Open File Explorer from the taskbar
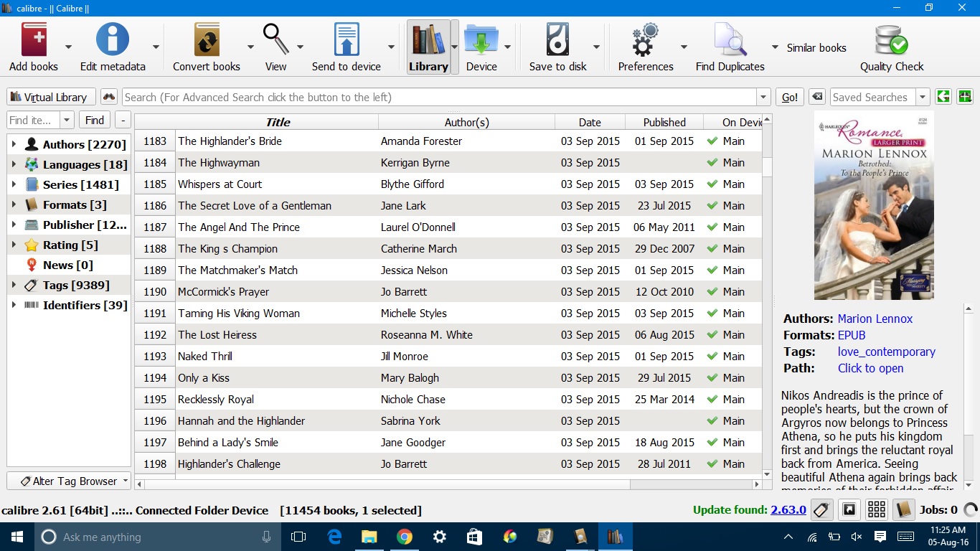The width and height of the screenshot is (980, 551). coord(369,537)
